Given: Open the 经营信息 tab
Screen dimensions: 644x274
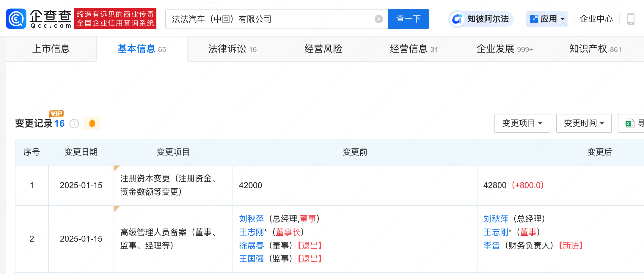Looking at the screenshot, I should click(414, 49).
